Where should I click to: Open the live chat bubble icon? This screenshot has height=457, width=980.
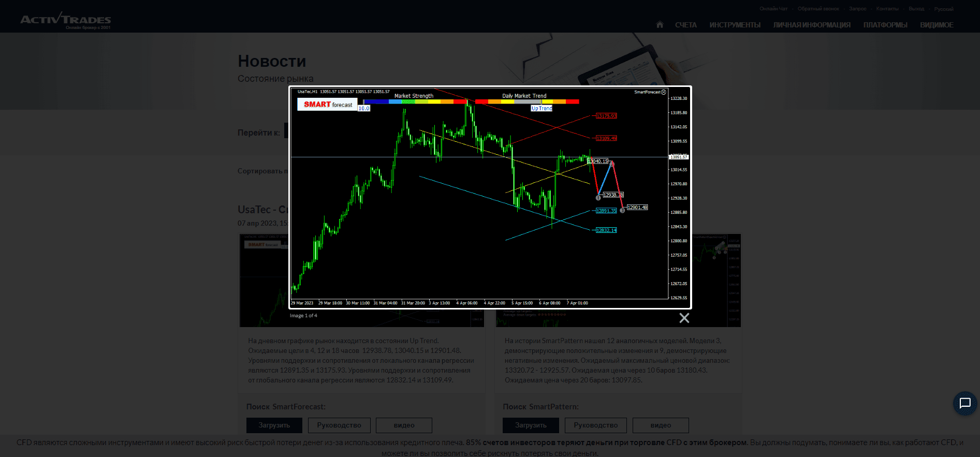click(x=965, y=403)
